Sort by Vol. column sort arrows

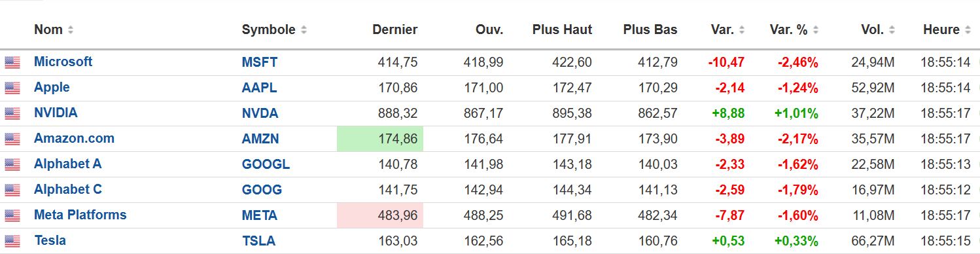(892, 30)
